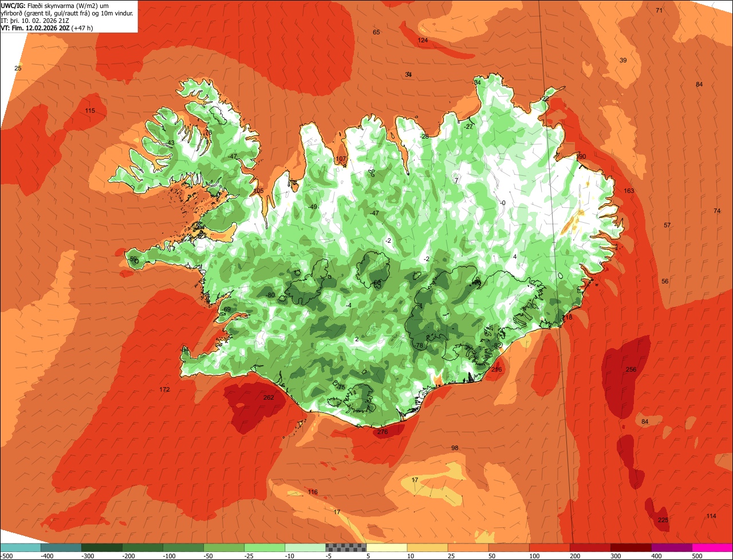Click the map value 276 off the south coast
The width and height of the screenshot is (733, 560).
point(383,432)
